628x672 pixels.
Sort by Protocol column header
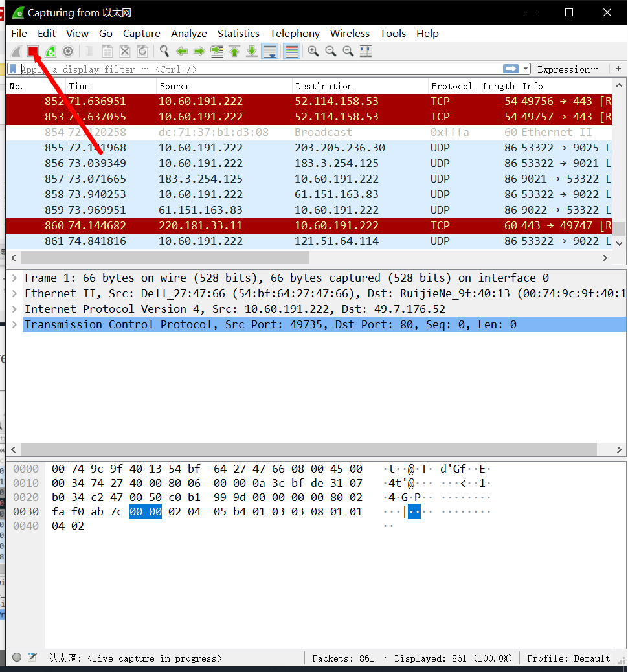[454, 86]
